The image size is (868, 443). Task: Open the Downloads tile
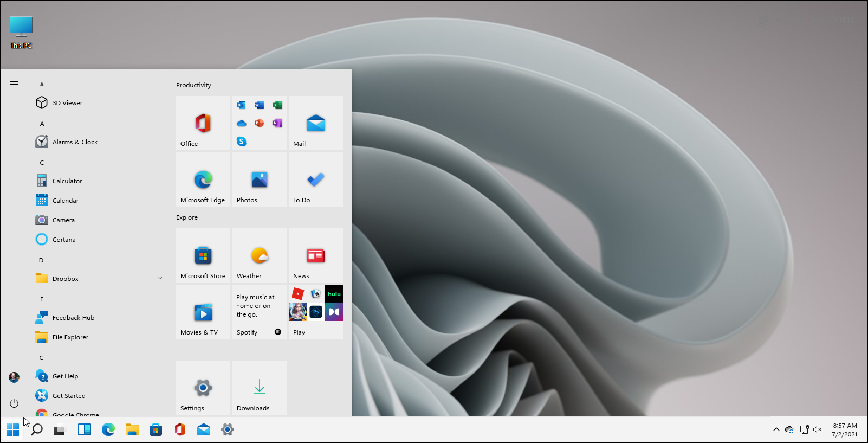click(x=260, y=388)
